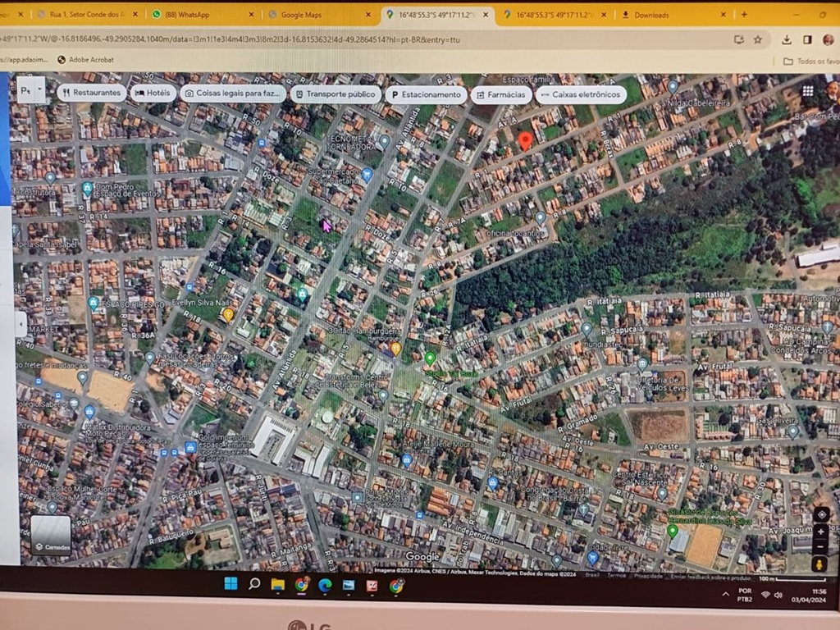Filter map by Hotéis

(153, 93)
